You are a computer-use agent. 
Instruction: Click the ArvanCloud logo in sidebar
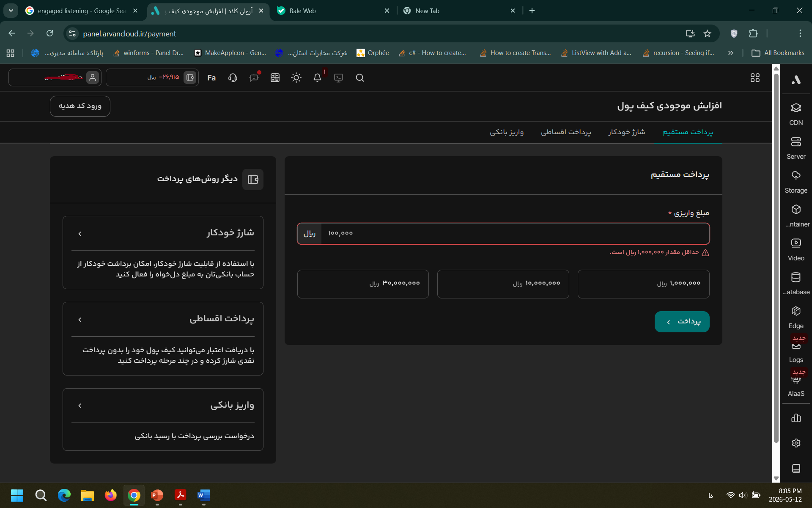click(796, 79)
